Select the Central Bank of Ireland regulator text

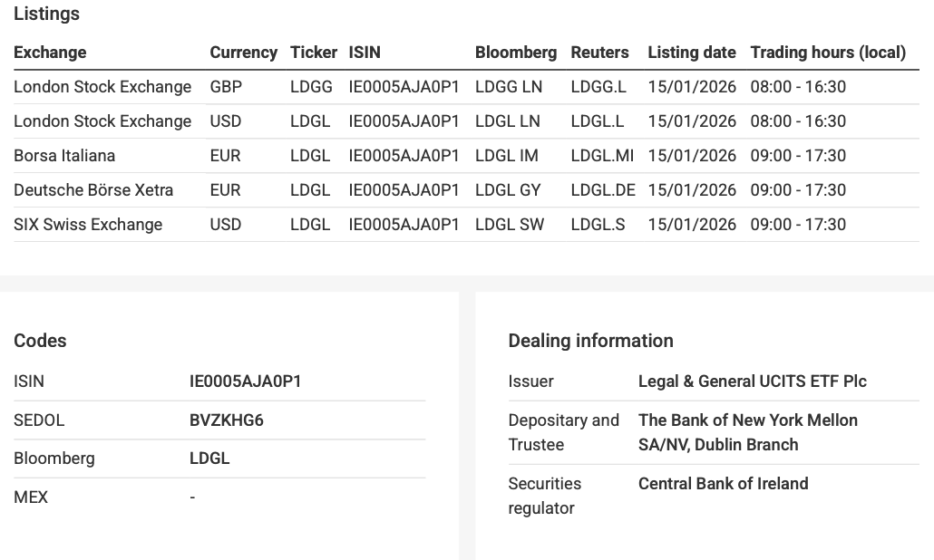pyautogui.click(x=723, y=484)
